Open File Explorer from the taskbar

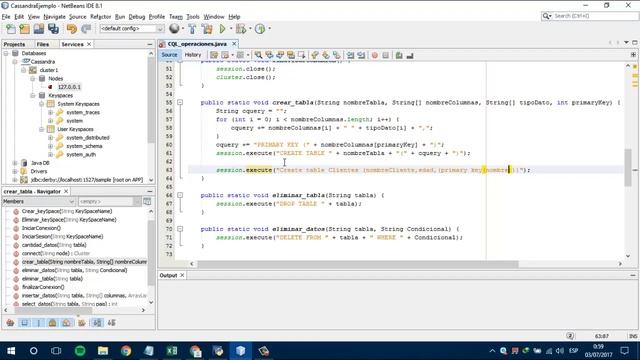click(x=103, y=351)
